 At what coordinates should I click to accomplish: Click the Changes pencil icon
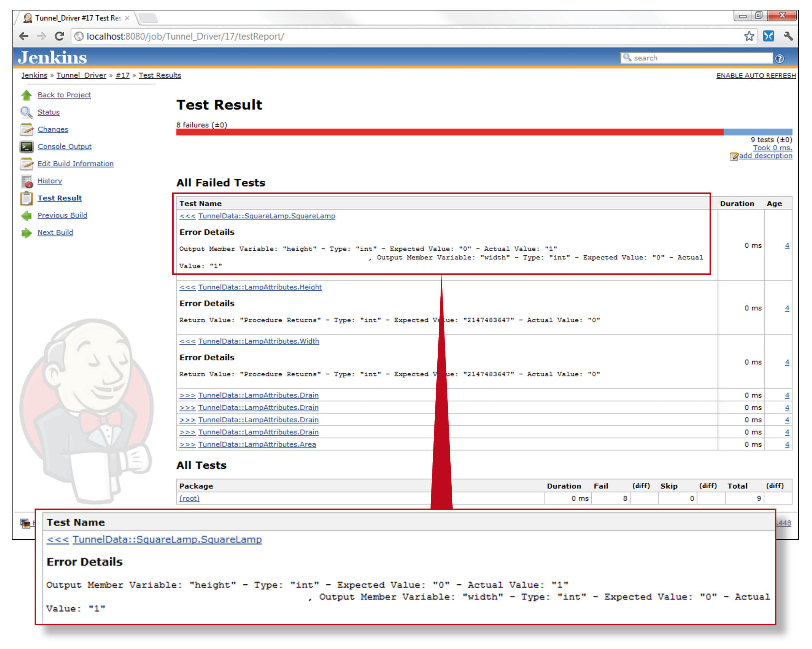tap(26, 130)
